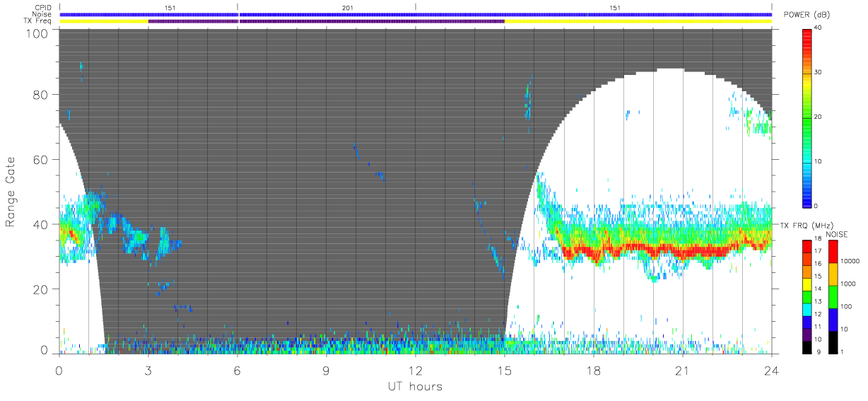Click the 10 label on POWER scale
868x401 pixels.
[818, 161]
